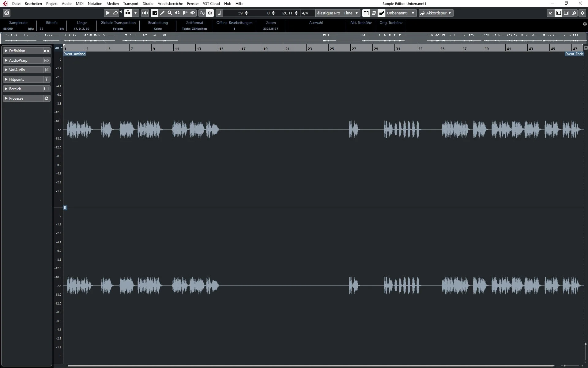Viewport: 588px width, 368px height.
Task: Toggle the audition loop button
Action: (x=115, y=13)
